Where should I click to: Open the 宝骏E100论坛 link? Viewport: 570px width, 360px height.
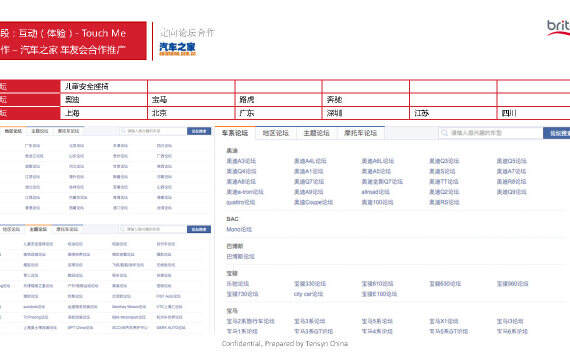pos(379,294)
